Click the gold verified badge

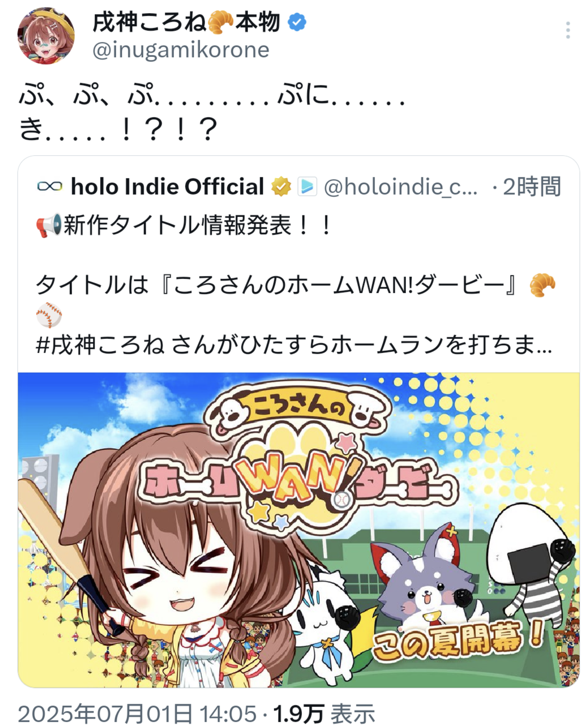point(281,187)
